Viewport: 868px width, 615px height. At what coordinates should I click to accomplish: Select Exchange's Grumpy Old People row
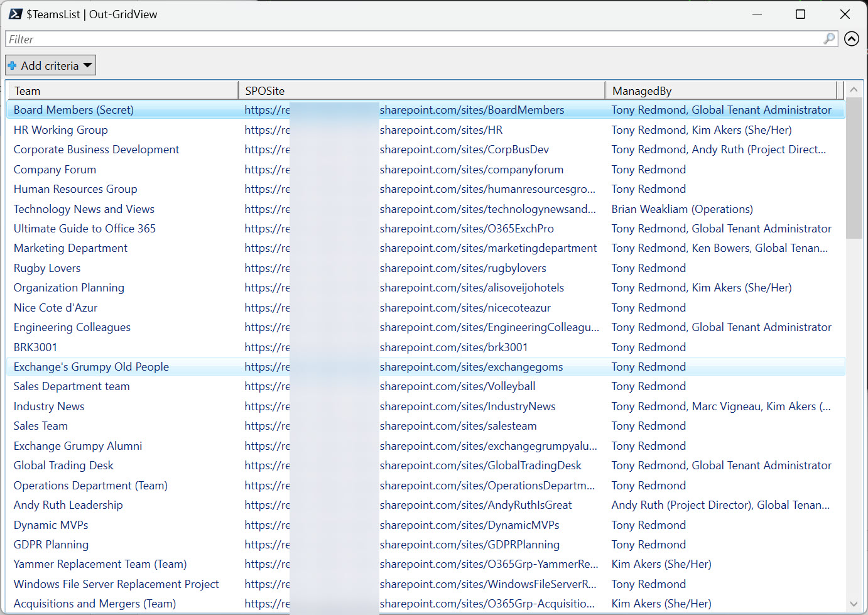coord(426,367)
